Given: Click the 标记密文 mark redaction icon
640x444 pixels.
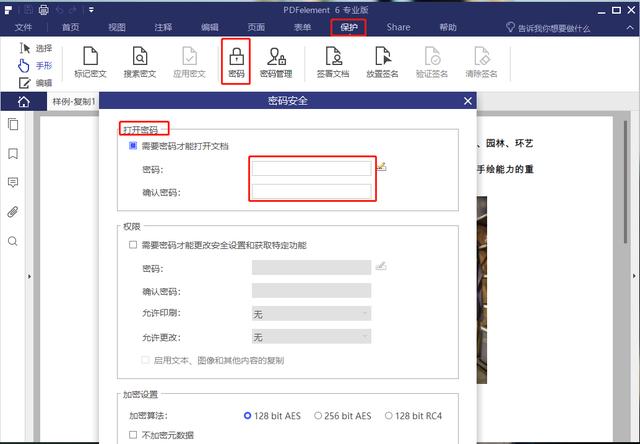Looking at the screenshot, I should click(90, 62).
